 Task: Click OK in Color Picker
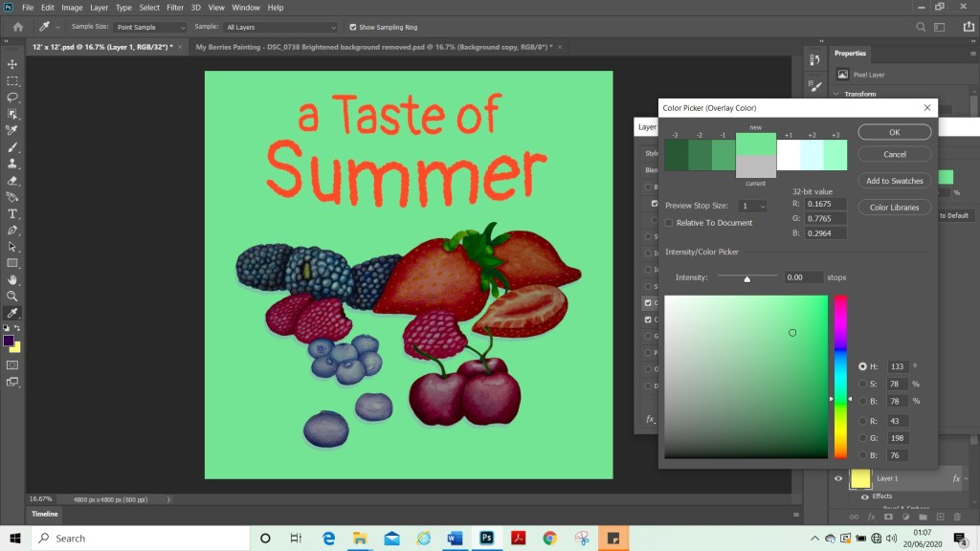click(x=895, y=132)
